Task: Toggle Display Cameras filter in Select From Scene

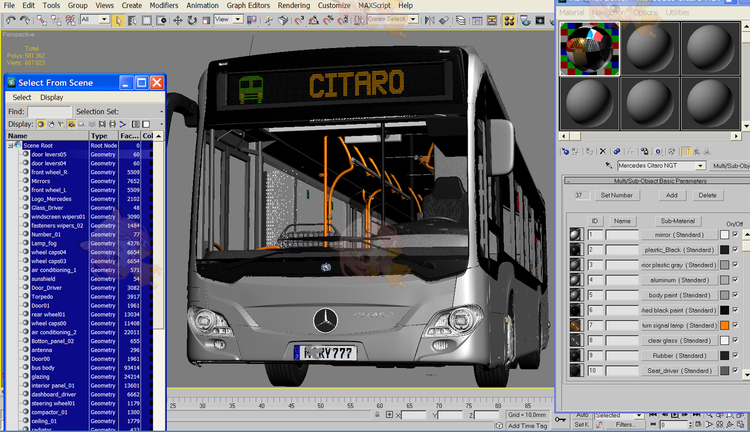Action: click(71, 124)
